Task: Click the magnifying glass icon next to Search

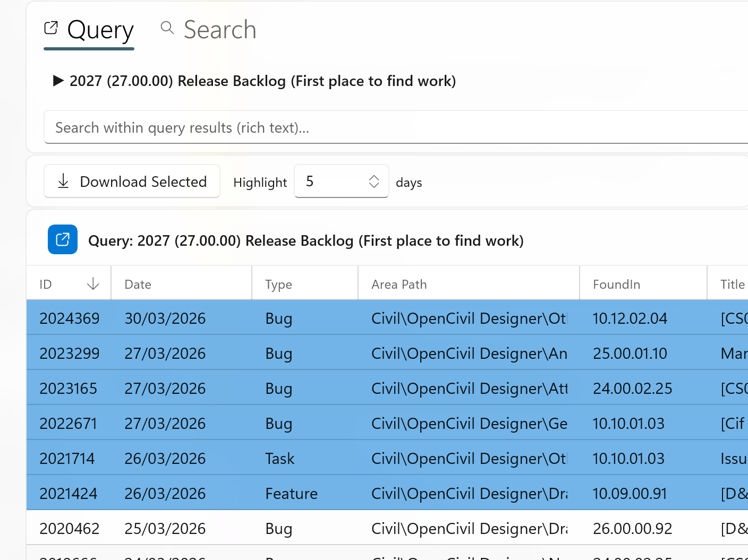Action: (x=167, y=27)
